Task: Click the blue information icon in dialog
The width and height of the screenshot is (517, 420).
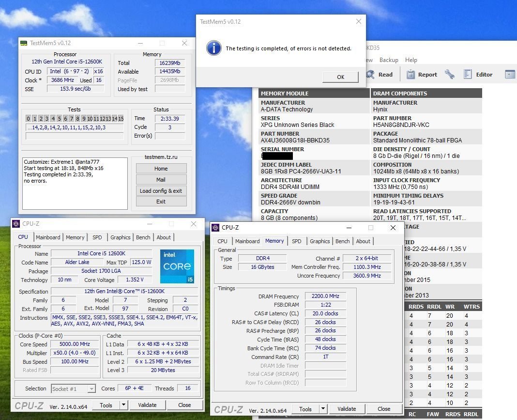Action: 213,48
